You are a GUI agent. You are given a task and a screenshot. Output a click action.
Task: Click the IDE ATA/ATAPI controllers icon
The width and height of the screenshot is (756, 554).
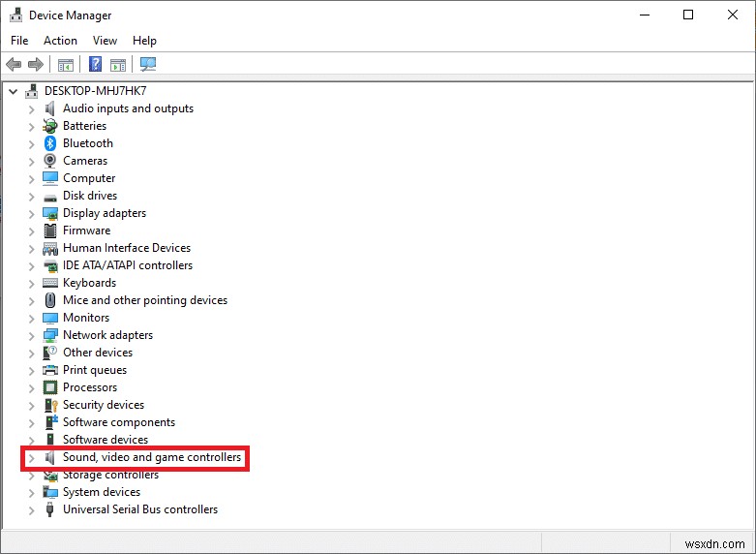coord(50,266)
